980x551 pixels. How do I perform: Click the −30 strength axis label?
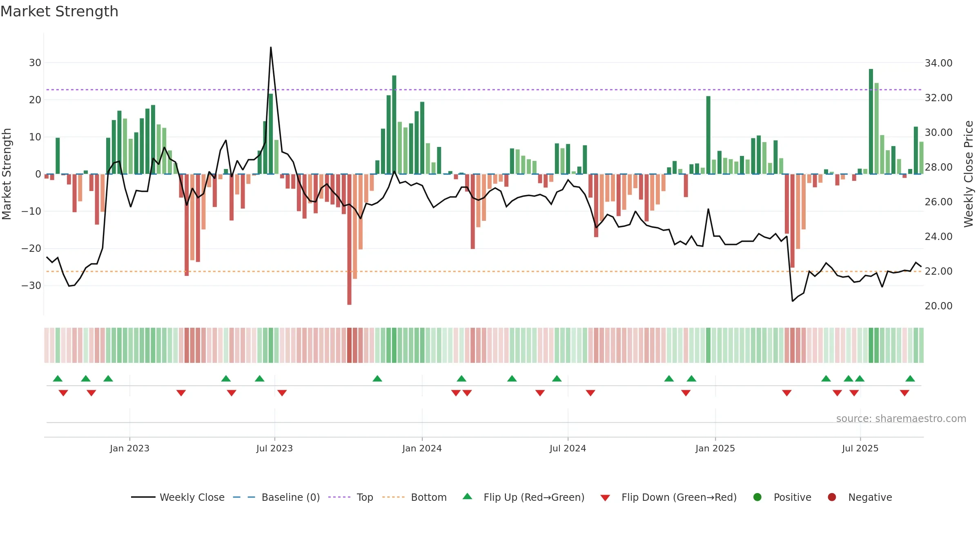(x=31, y=286)
